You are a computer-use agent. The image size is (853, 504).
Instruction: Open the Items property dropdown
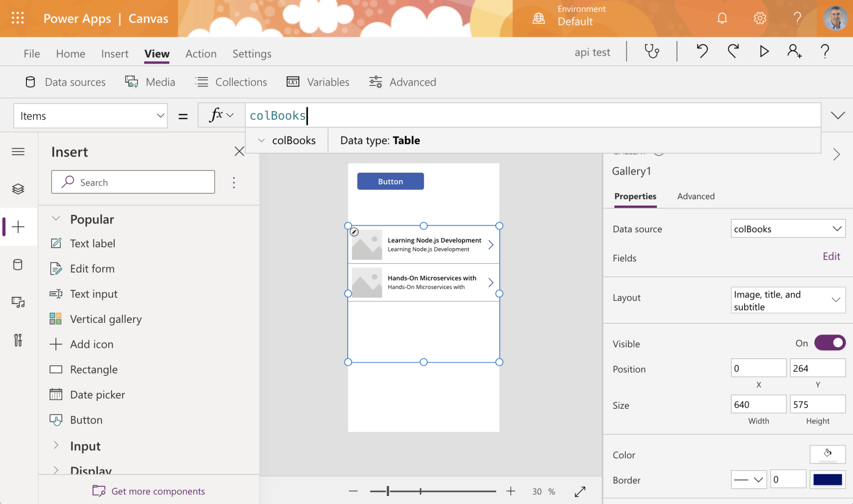pyautogui.click(x=91, y=116)
